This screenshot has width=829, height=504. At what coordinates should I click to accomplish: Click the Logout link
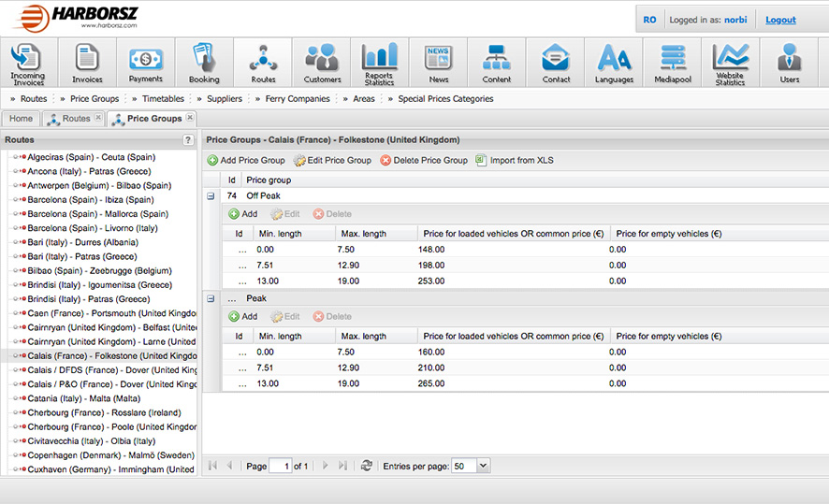click(x=780, y=20)
